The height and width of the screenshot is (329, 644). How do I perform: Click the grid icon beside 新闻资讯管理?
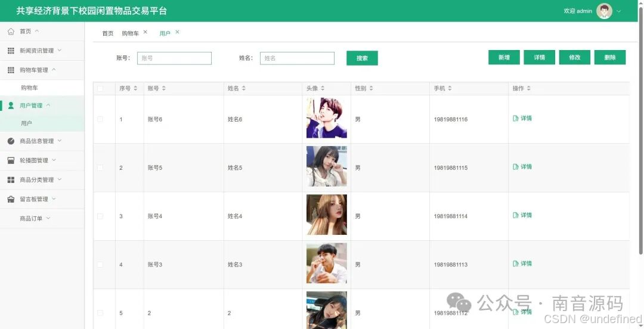coord(11,51)
